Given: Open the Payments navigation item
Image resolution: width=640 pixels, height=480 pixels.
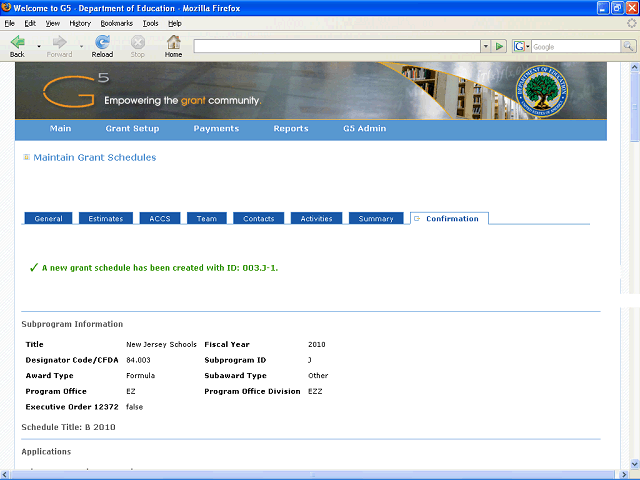Looking at the screenshot, I should tap(216, 129).
